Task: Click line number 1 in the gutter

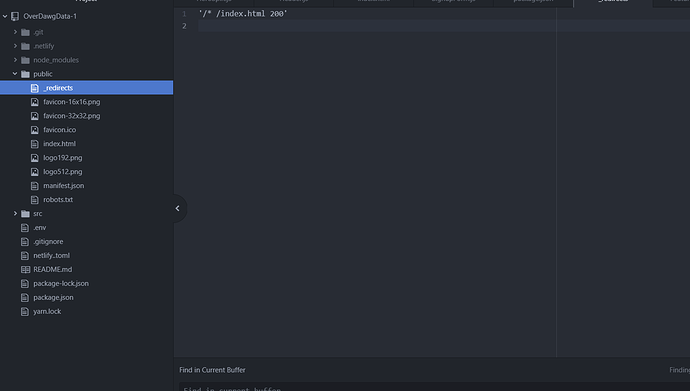Action: [x=184, y=14]
